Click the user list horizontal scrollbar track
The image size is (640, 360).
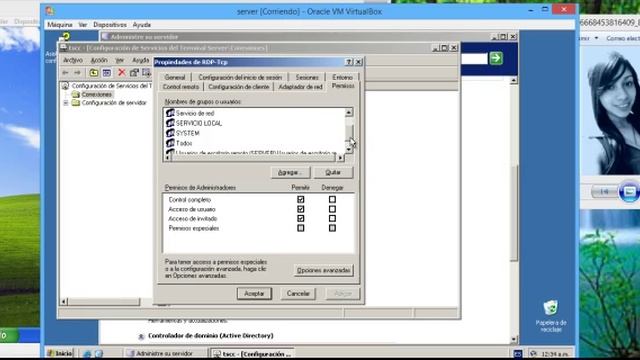(254, 158)
